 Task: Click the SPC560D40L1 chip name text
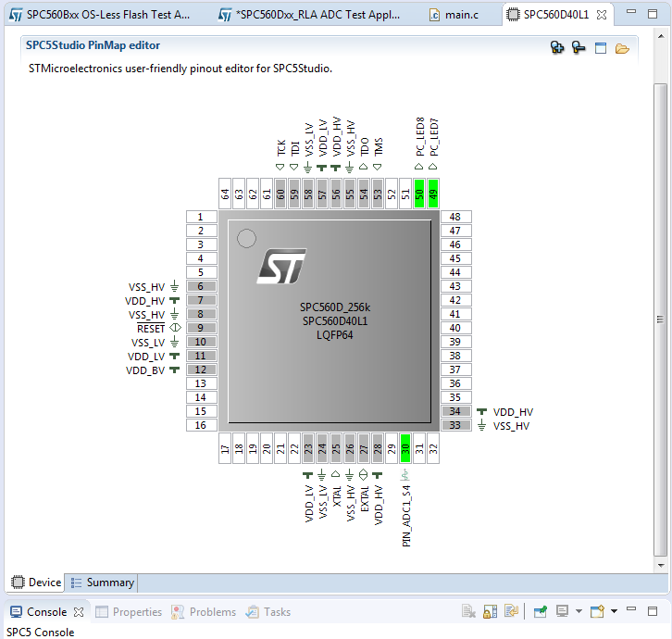coord(335,321)
